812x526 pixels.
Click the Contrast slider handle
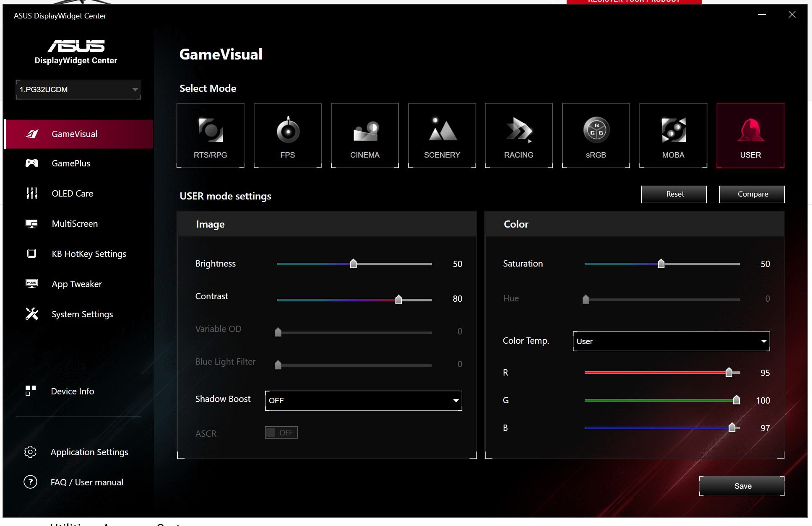pos(398,299)
